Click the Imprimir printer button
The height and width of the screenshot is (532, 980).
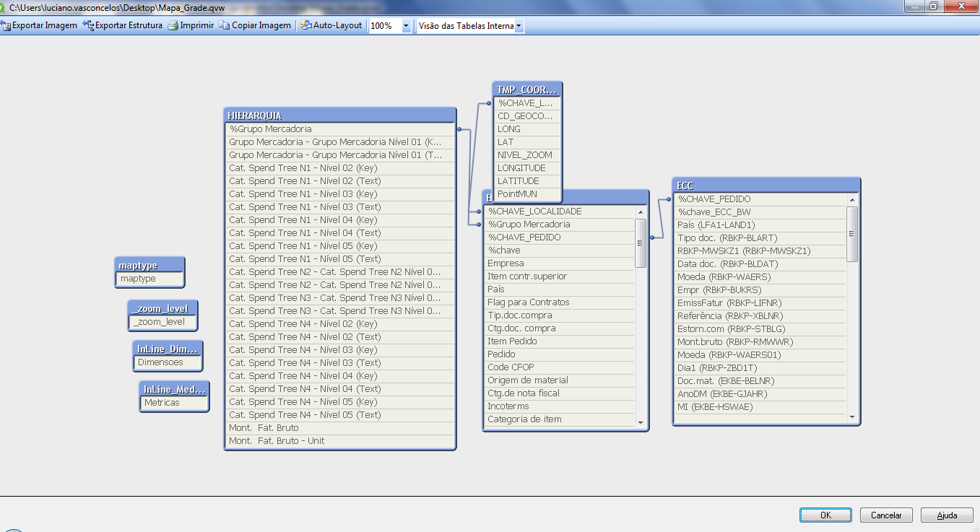(x=191, y=25)
